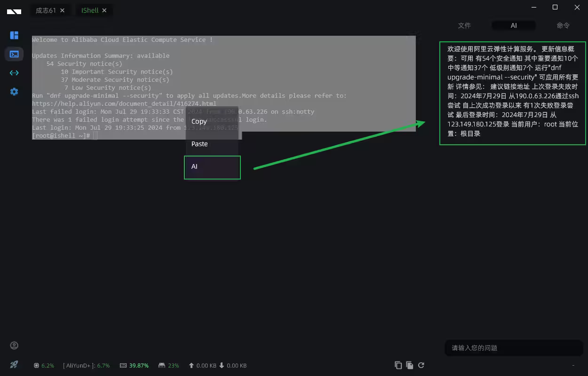Click '7 Low Security notice(s)' line
The height and width of the screenshot is (376, 588).
tap(108, 87)
